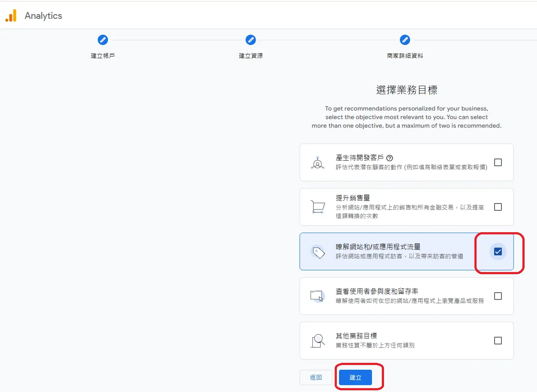Click the pencil icon above 建立帳戶

[x=102, y=40]
